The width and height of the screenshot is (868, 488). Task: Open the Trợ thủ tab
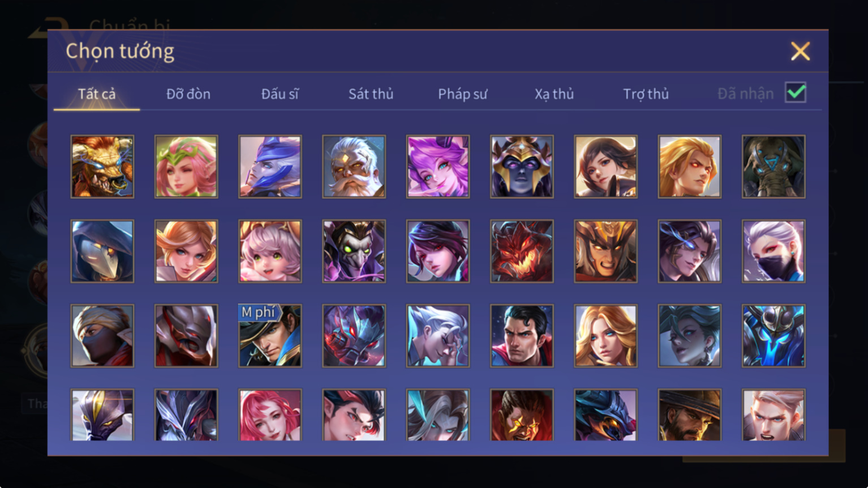[646, 94]
